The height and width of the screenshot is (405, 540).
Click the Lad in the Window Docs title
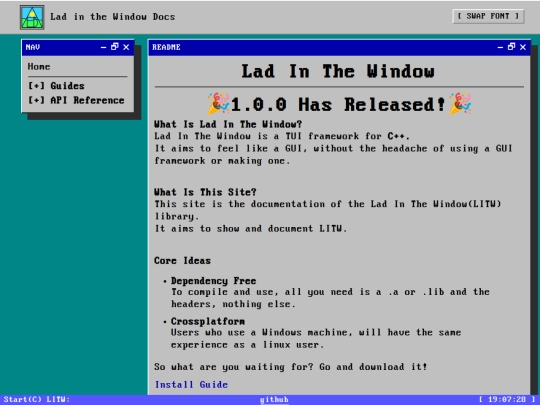pyautogui.click(x=113, y=17)
